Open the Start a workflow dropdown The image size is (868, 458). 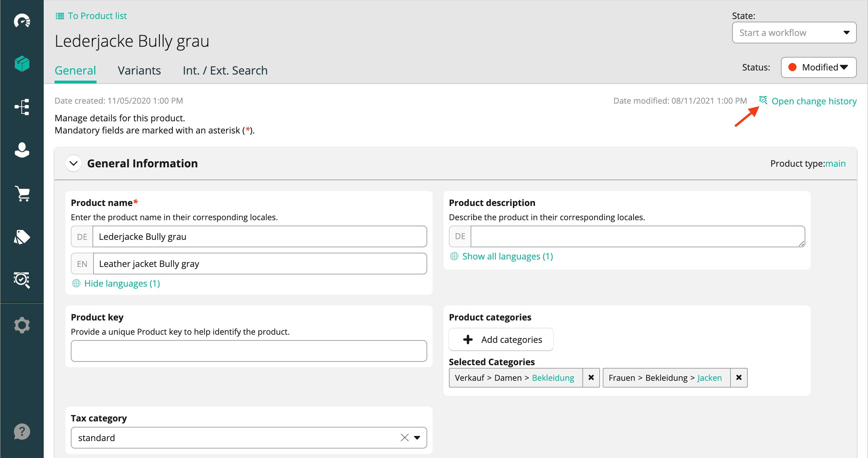pyautogui.click(x=794, y=33)
